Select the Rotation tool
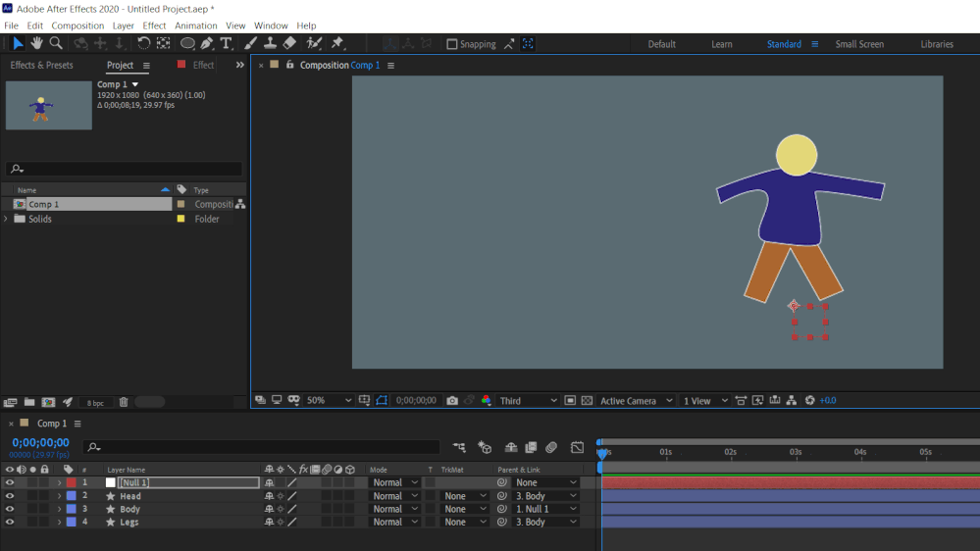 point(143,43)
